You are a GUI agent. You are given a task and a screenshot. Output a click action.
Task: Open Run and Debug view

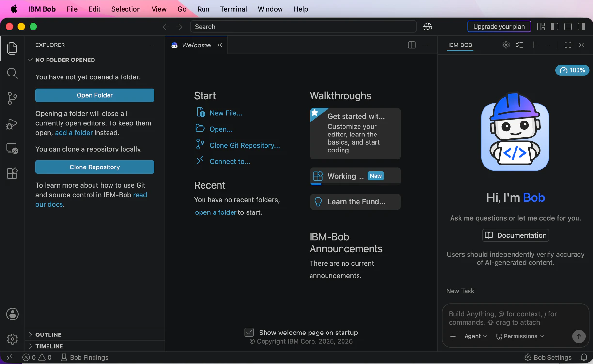pyautogui.click(x=12, y=123)
